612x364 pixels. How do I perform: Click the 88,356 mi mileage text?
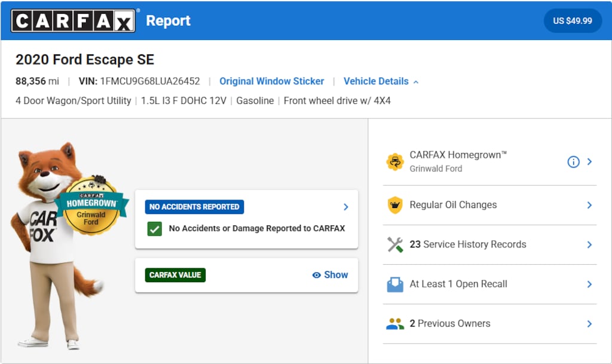coord(37,81)
